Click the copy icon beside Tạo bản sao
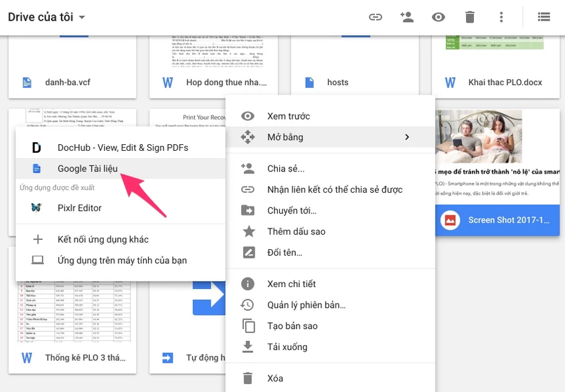Image resolution: width=565 pixels, height=392 pixels. 249,326
